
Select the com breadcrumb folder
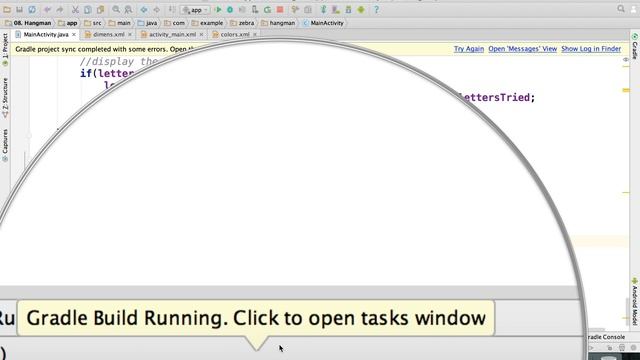(x=174, y=23)
